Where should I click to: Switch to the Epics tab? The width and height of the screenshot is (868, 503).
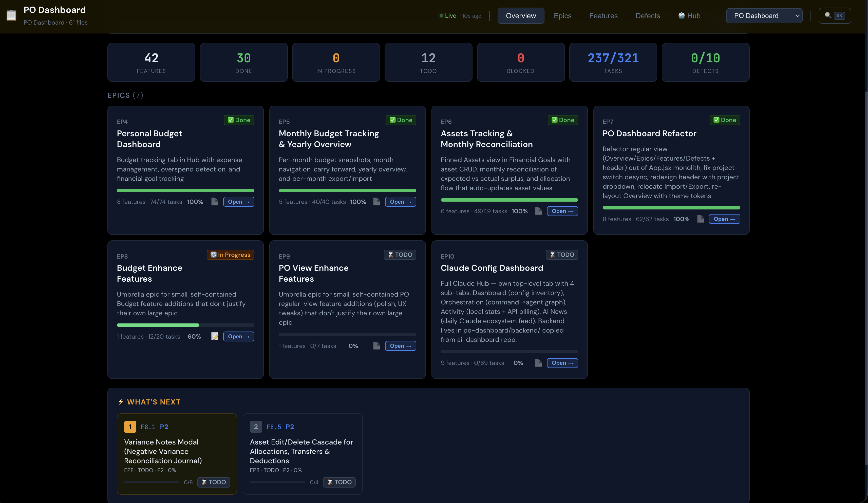[x=562, y=15]
